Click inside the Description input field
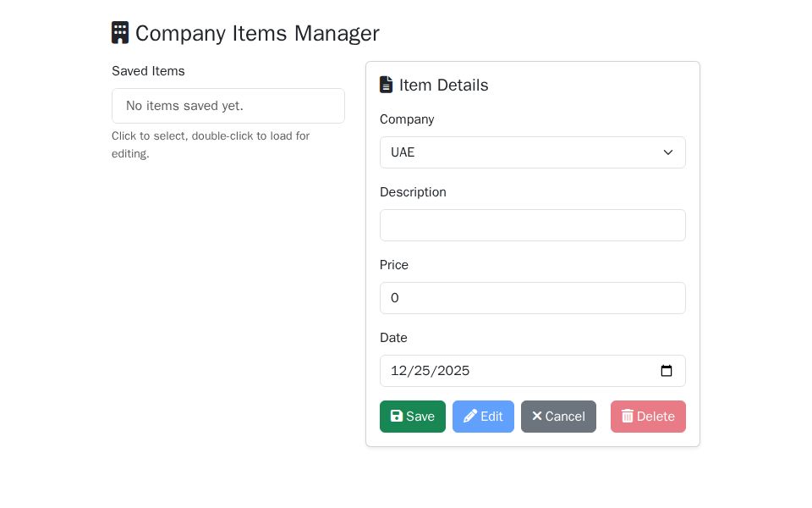The width and height of the screenshot is (812, 508). (x=533, y=225)
